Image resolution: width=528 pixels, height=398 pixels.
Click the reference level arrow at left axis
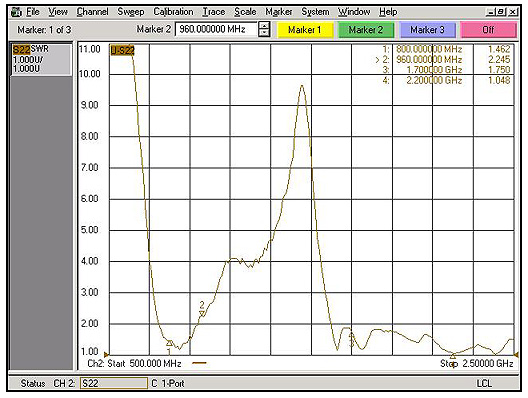click(106, 355)
